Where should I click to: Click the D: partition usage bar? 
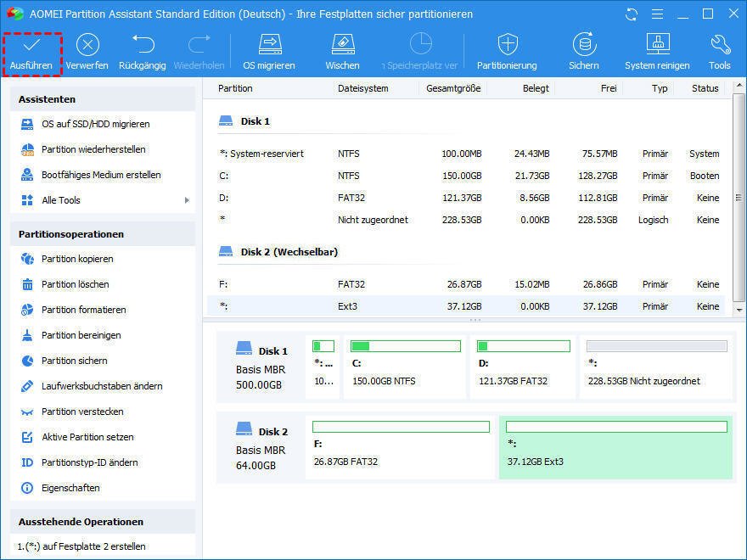coord(523,346)
